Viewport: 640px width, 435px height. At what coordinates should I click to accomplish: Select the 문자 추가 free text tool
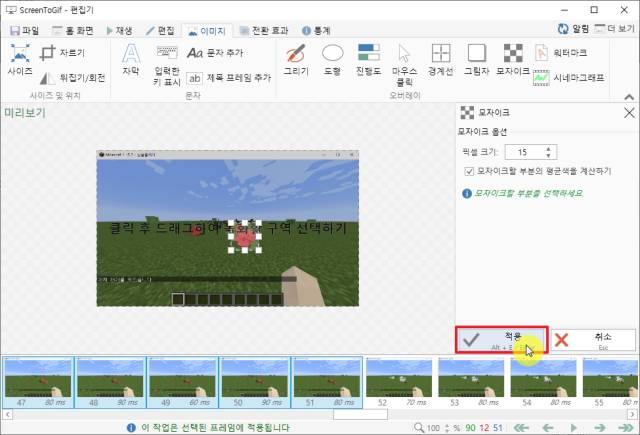tap(215, 53)
